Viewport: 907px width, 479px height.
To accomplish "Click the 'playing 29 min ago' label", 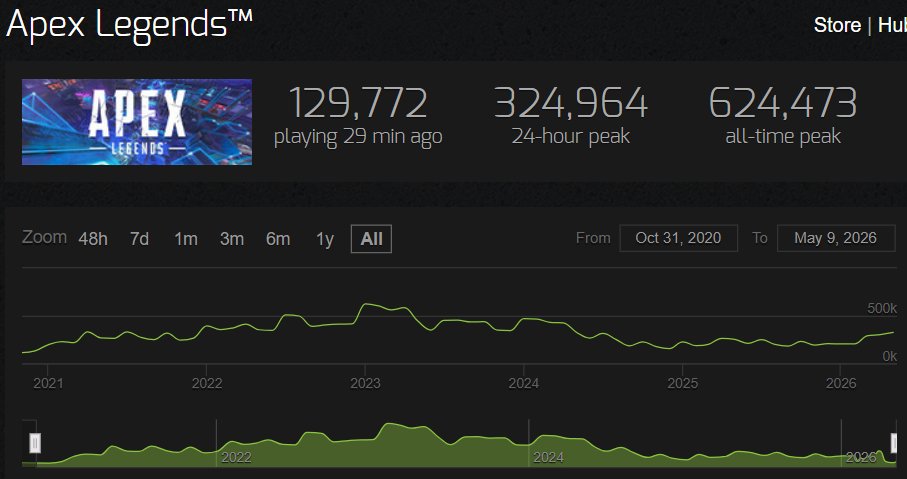I will click(358, 137).
